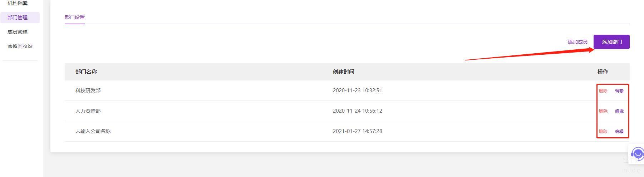Viewport: 644px width, 177px height.
Task: Click the 科技研发部 department name
Action: click(x=88, y=90)
